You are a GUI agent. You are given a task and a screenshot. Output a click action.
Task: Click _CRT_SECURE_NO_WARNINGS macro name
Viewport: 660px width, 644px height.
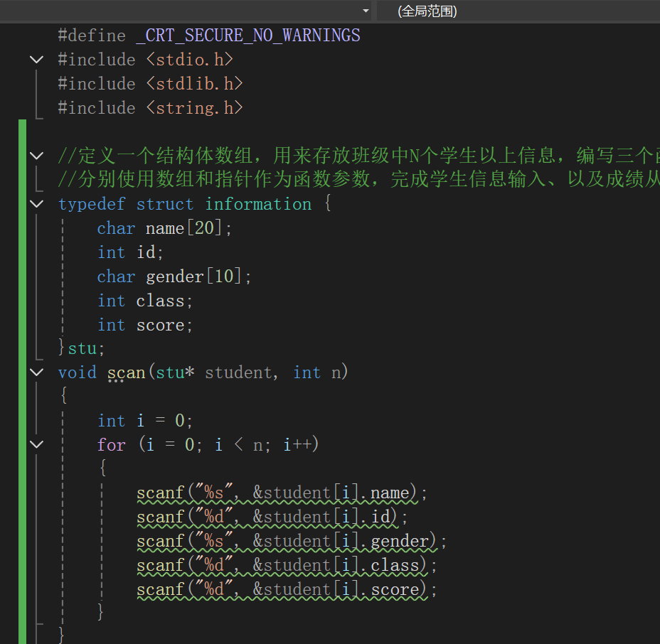248,36
